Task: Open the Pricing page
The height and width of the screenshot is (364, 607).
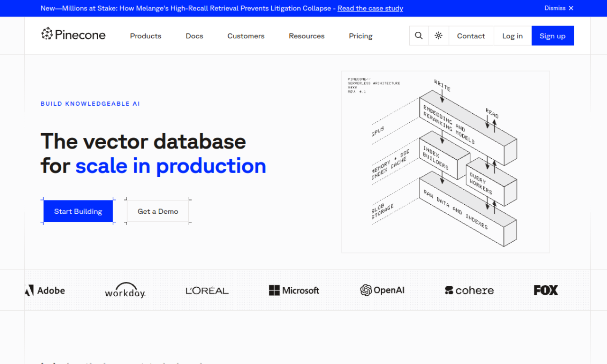Action: coord(360,36)
